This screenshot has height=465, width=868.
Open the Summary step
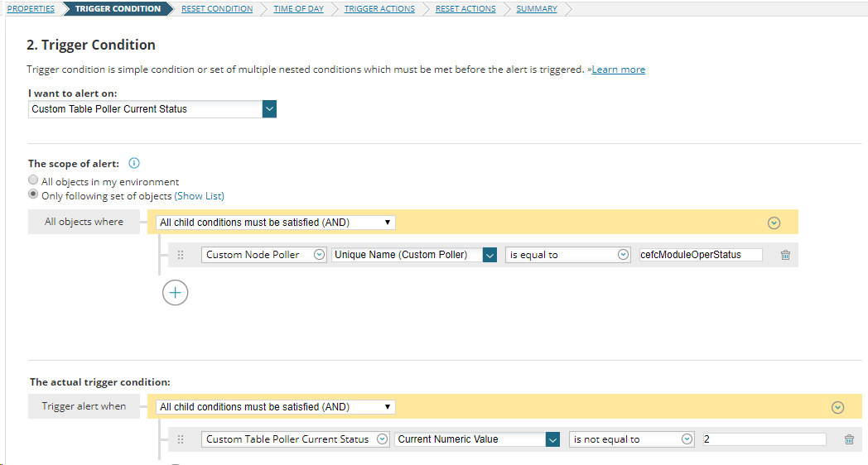click(537, 9)
